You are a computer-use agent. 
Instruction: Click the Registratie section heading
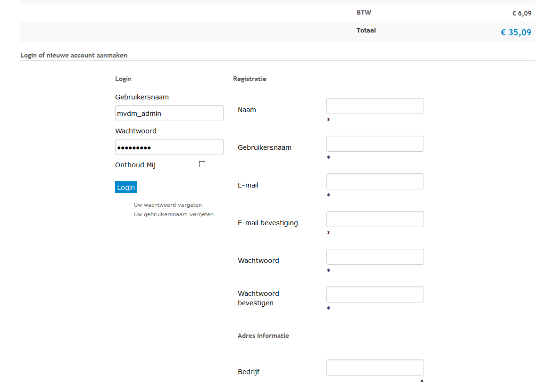pos(250,79)
